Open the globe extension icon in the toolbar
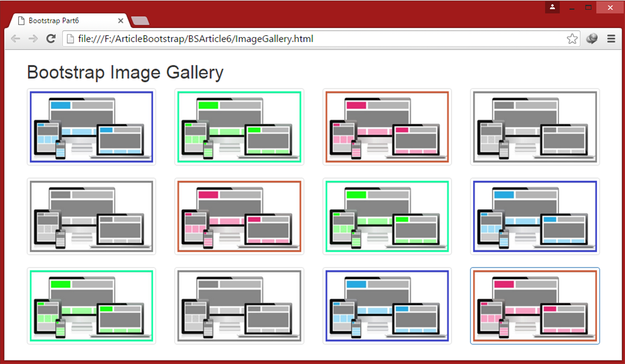The height and width of the screenshot is (364, 625). tap(592, 38)
